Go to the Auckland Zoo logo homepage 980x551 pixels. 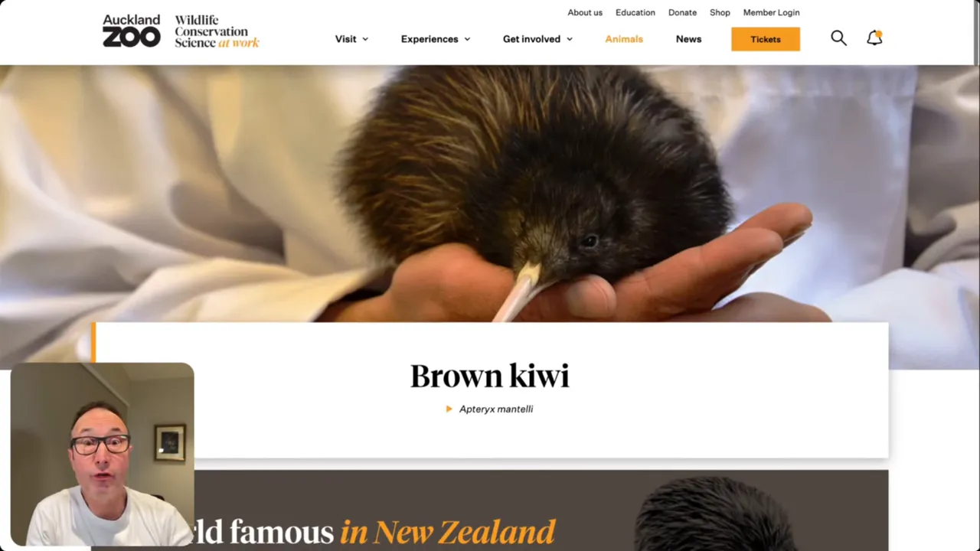(132, 31)
